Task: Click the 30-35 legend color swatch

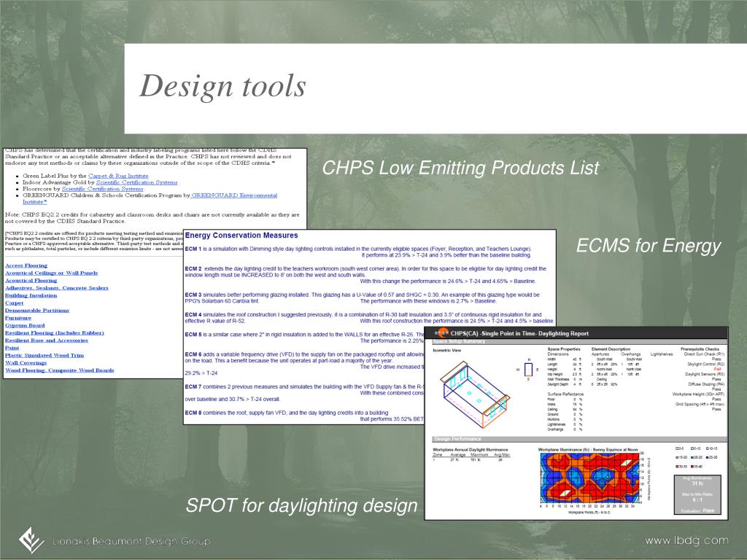Action: (678, 466)
